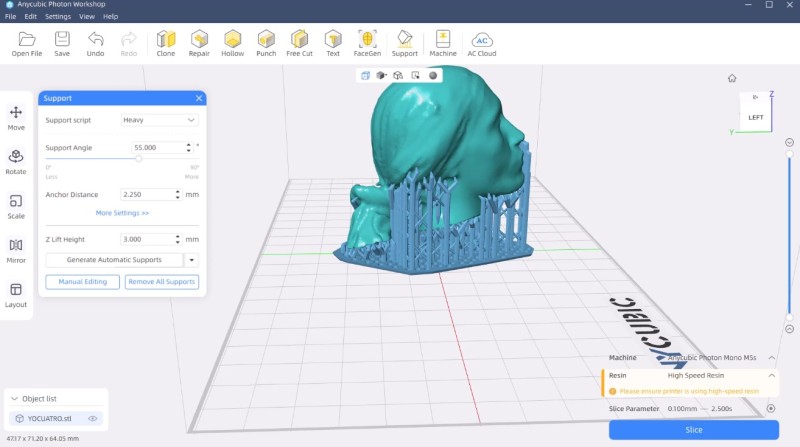Click the vertical layer preview slider
This screenshot has width=800, height=447.
(x=789, y=236)
